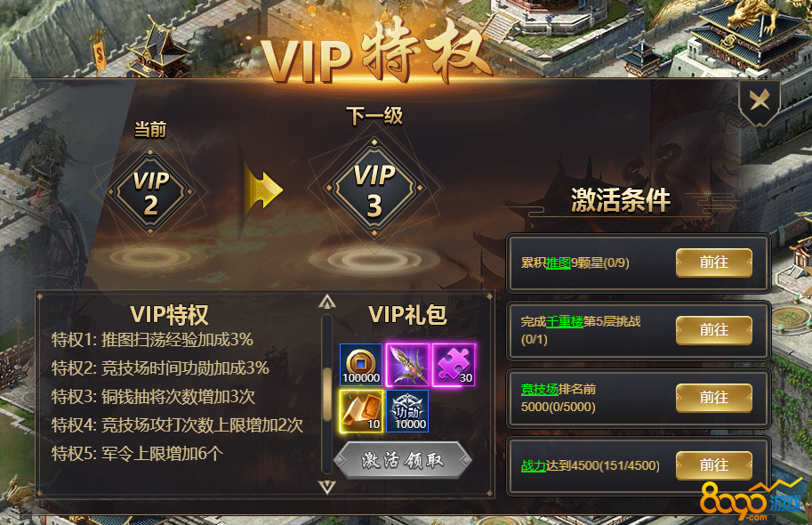Click 前往 for the 推图 9 stars condition

click(x=714, y=262)
